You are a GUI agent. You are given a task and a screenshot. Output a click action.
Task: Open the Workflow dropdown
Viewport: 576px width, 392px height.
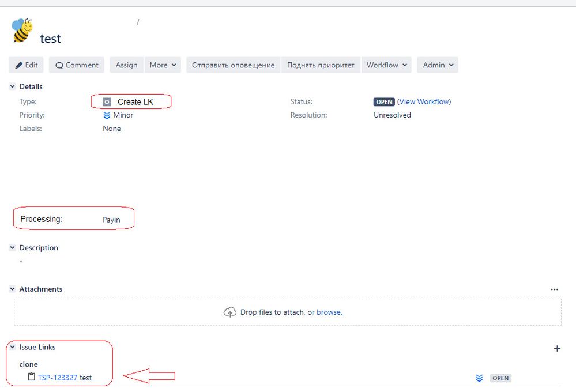(x=386, y=65)
